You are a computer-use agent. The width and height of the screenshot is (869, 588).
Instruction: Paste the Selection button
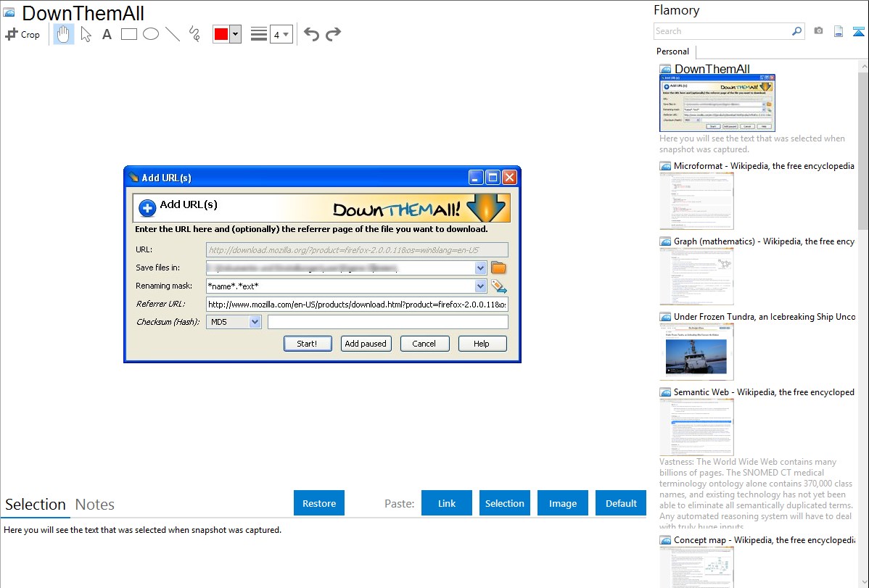504,503
